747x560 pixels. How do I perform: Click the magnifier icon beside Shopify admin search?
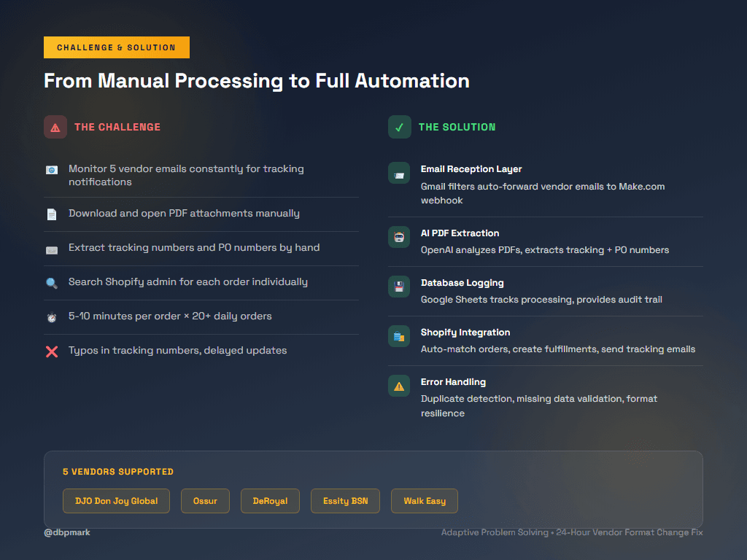[52, 282]
